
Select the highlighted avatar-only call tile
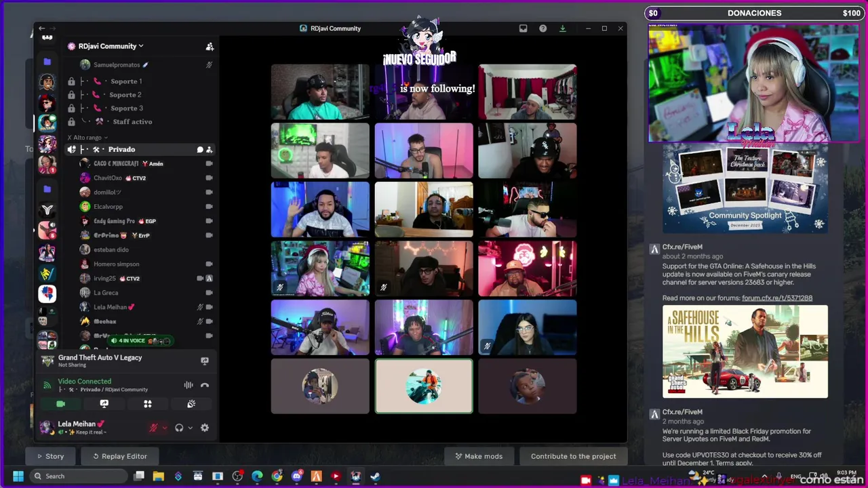point(424,386)
